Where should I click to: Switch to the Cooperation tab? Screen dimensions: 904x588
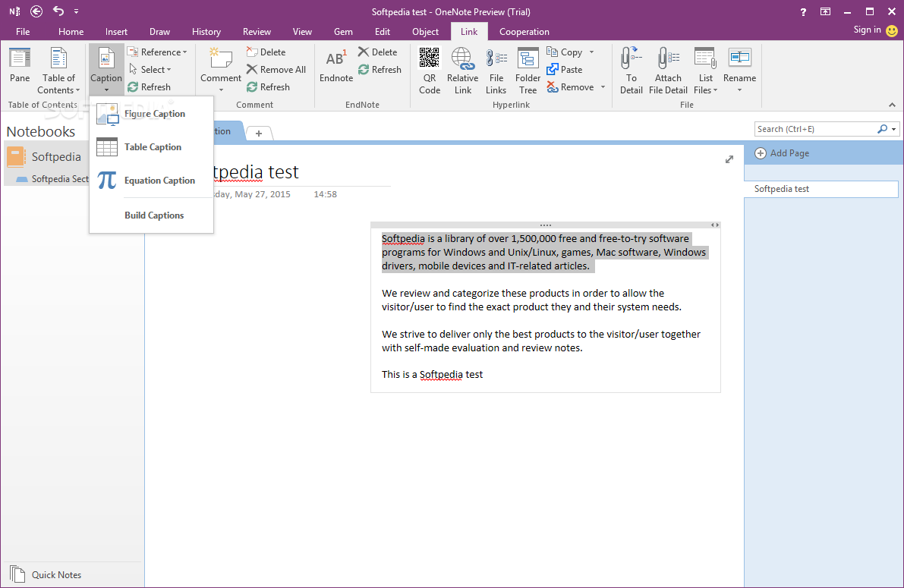point(524,32)
